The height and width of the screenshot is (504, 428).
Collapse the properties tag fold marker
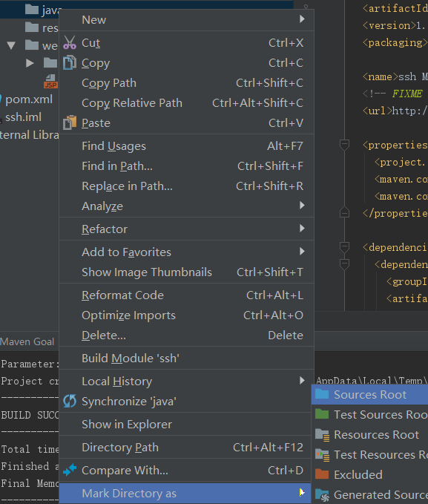click(344, 145)
